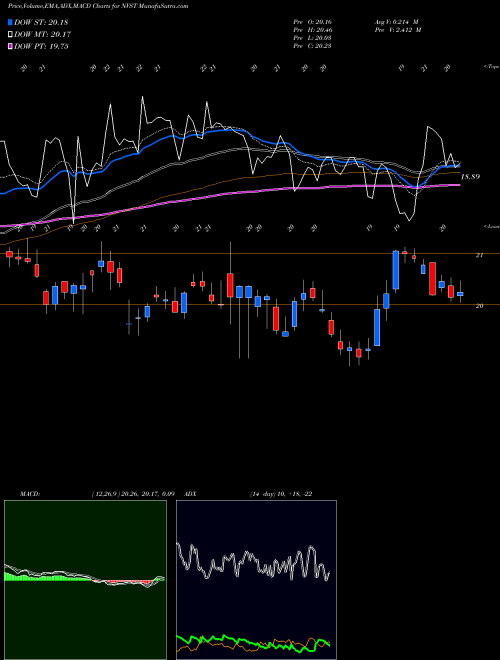Image resolution: width=500 pixels, height=660 pixels.
Task: Click the tall blue candle reaching 21
Action: (396, 270)
